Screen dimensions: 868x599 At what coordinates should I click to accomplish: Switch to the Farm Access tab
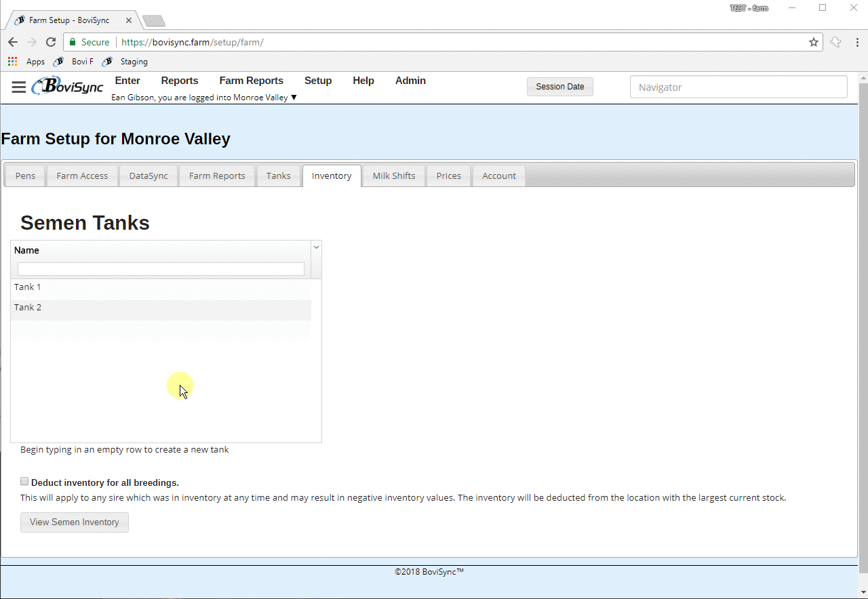pyautogui.click(x=82, y=175)
